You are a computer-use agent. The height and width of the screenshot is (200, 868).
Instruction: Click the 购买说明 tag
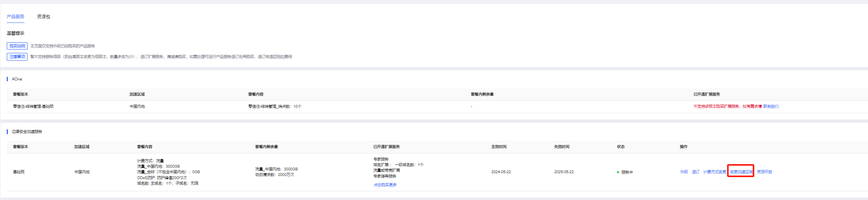(17, 46)
